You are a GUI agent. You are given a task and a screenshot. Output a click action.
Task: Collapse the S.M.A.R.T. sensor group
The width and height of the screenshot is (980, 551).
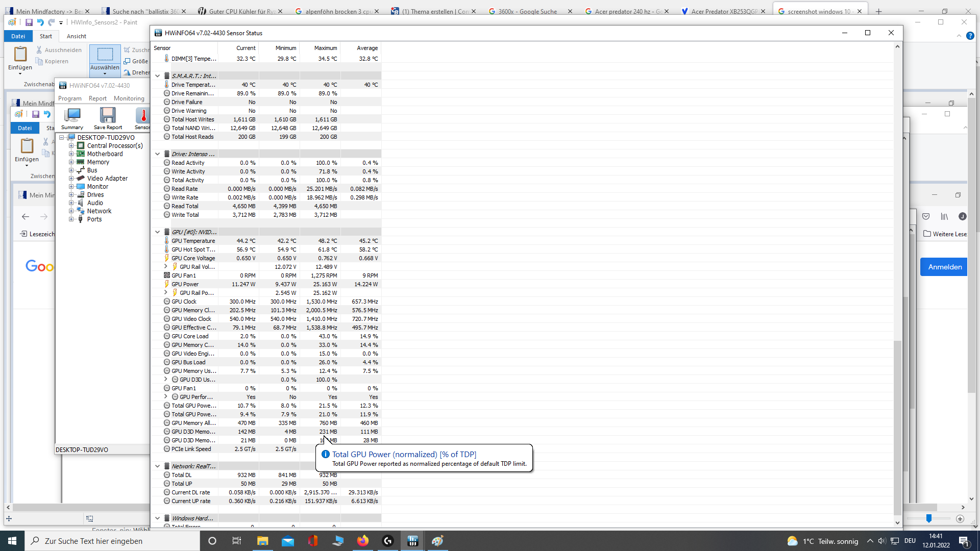pos(157,76)
